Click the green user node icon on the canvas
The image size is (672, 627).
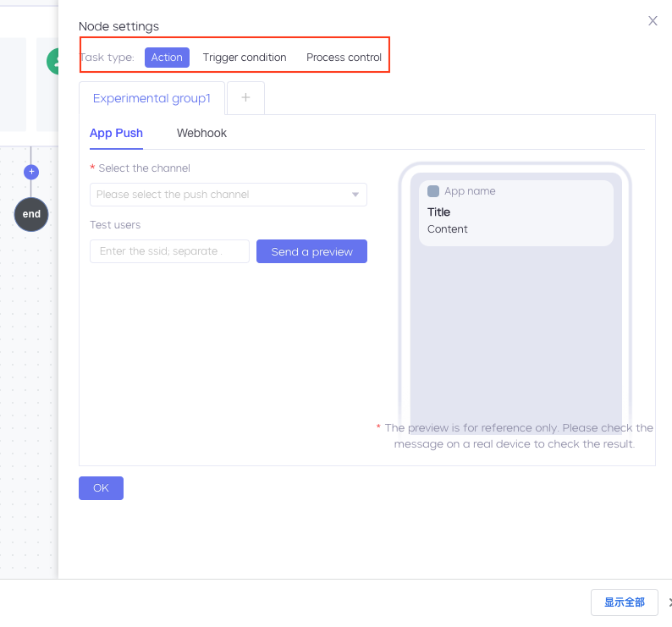(x=53, y=61)
